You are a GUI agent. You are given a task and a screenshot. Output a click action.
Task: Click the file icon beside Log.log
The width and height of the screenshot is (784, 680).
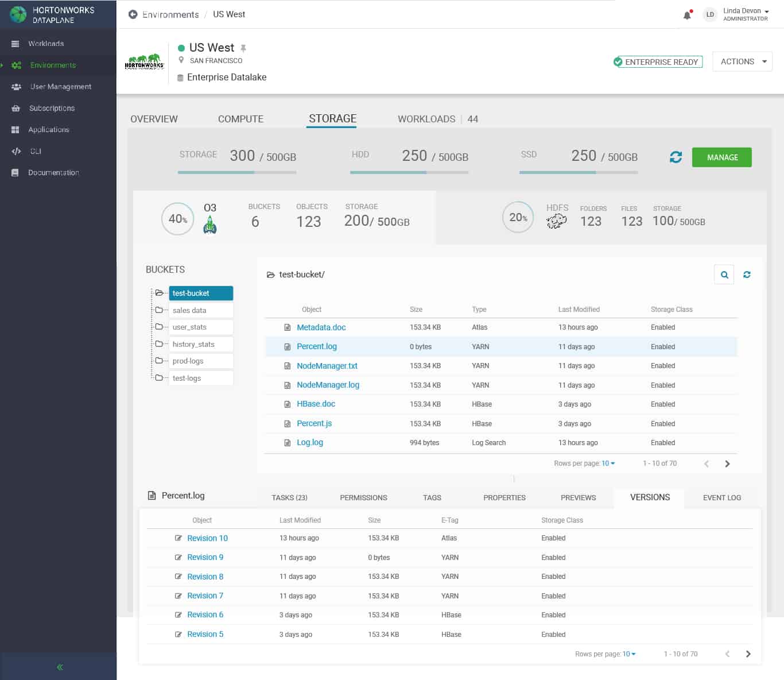pyautogui.click(x=288, y=443)
